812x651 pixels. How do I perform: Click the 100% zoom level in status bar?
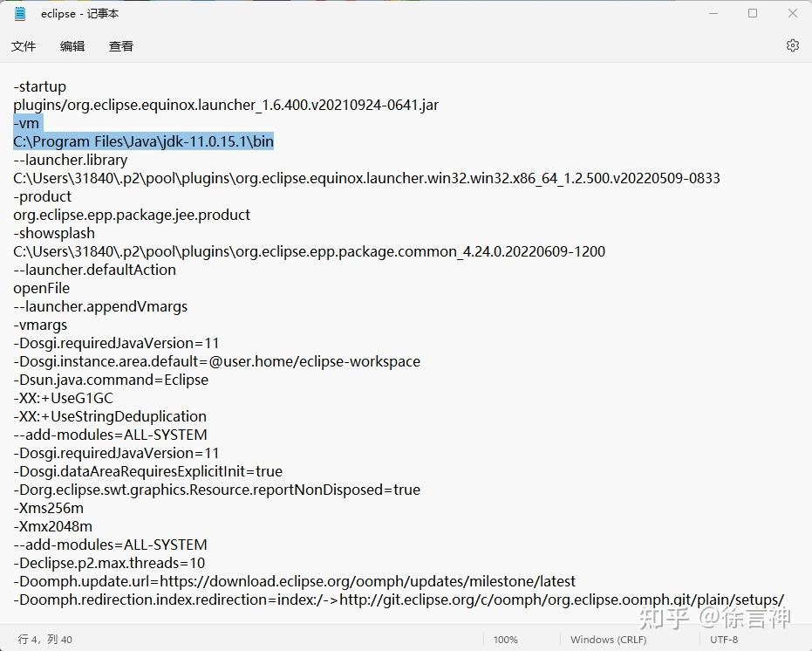tap(506, 640)
